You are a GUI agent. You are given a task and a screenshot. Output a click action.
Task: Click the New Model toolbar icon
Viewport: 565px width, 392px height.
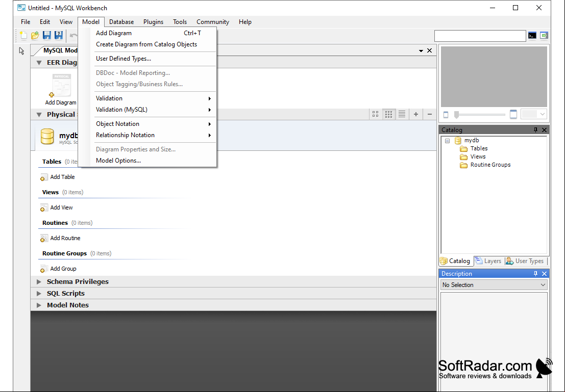tap(23, 35)
